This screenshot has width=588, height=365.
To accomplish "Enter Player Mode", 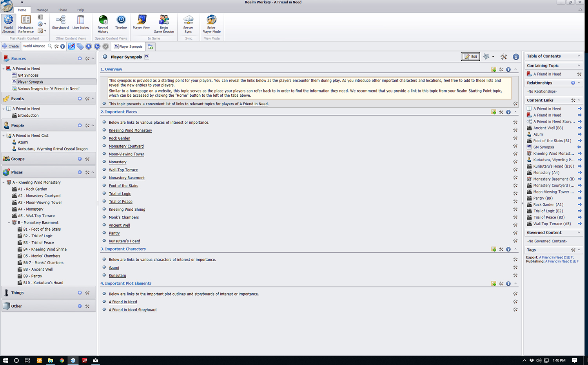I will coord(212,24).
